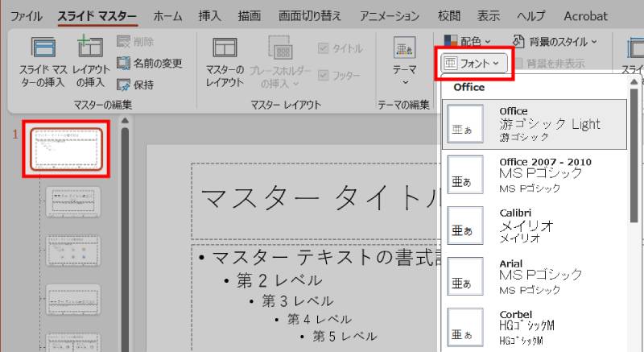Click the 第 5 レベル text
This screenshot has height=352, width=644.
tap(345, 337)
